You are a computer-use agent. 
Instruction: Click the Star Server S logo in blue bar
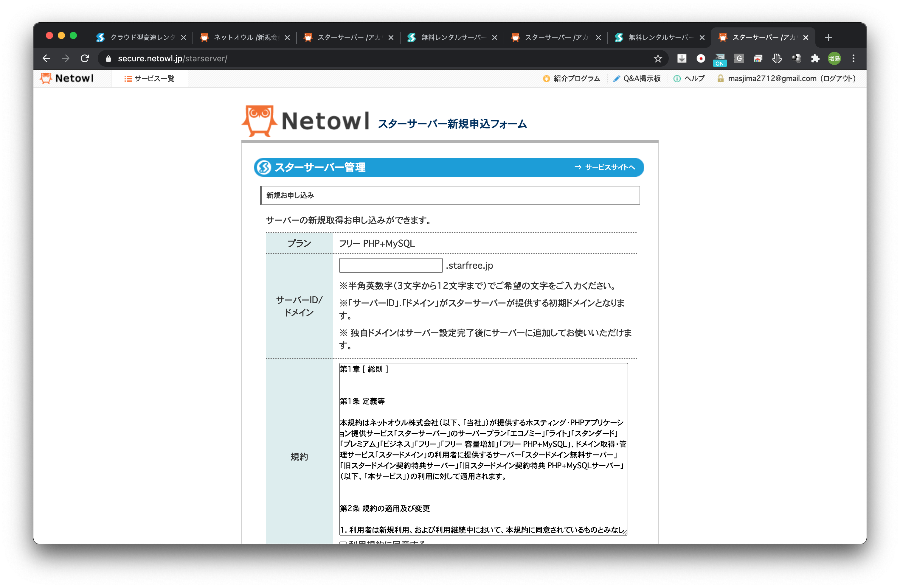(x=263, y=167)
